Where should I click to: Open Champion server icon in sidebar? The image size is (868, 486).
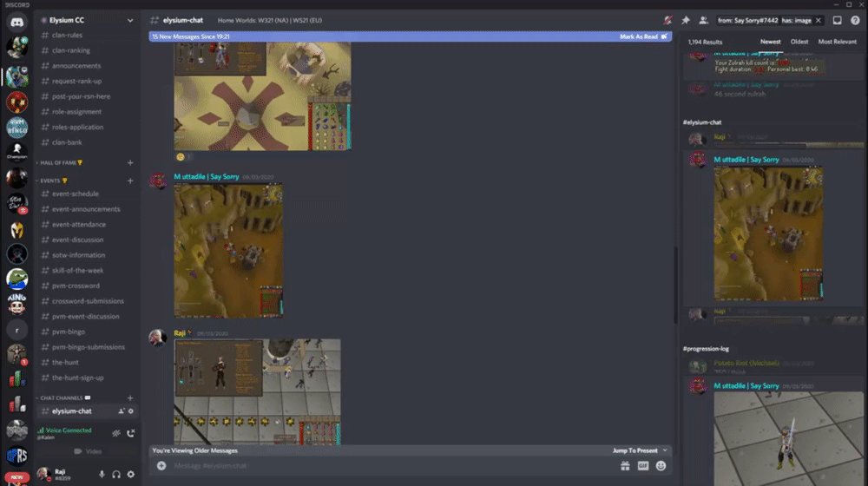16,152
